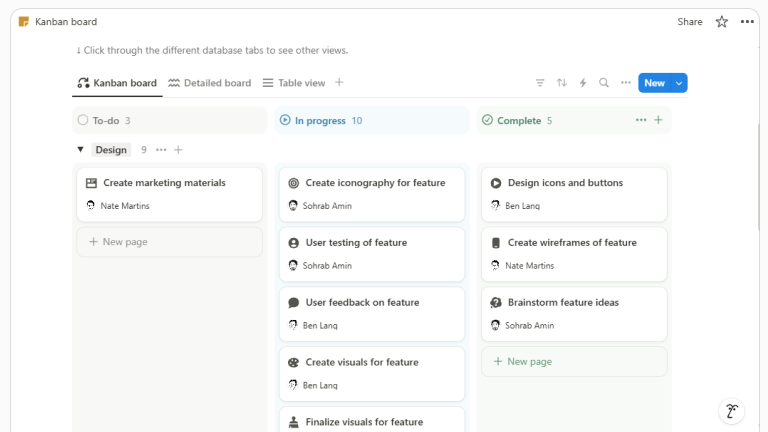Click phone icon on Create wireframes card
The height and width of the screenshot is (432, 768).
tap(496, 243)
